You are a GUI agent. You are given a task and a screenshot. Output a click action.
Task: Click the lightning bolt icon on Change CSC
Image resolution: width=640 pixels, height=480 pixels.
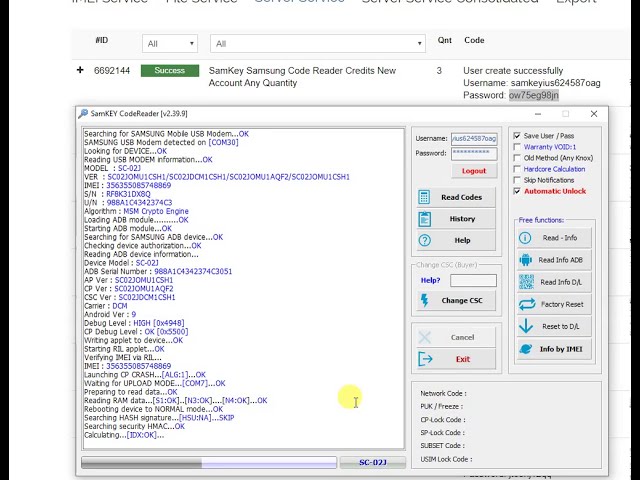(424, 300)
